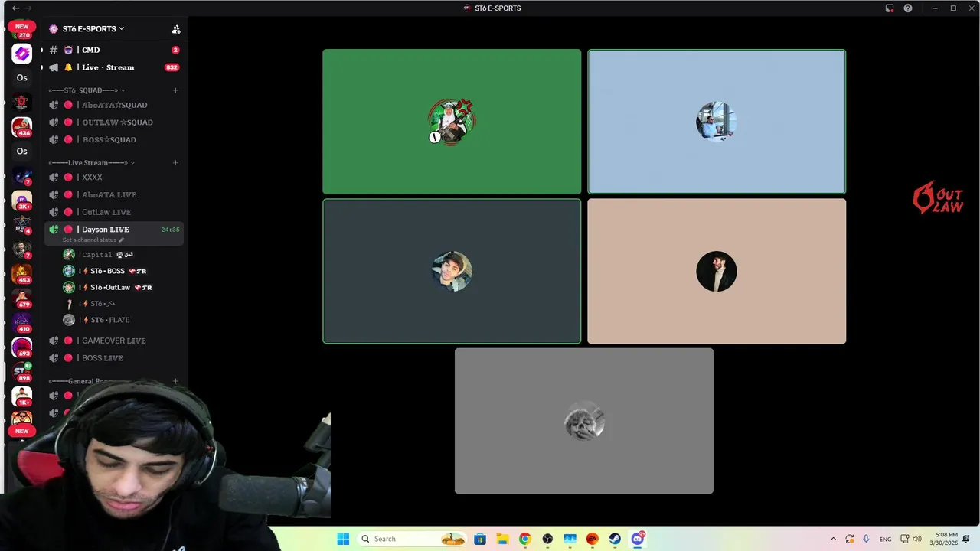Go back using the title bar arrow
Image resolution: width=980 pixels, height=551 pixels.
[15, 8]
